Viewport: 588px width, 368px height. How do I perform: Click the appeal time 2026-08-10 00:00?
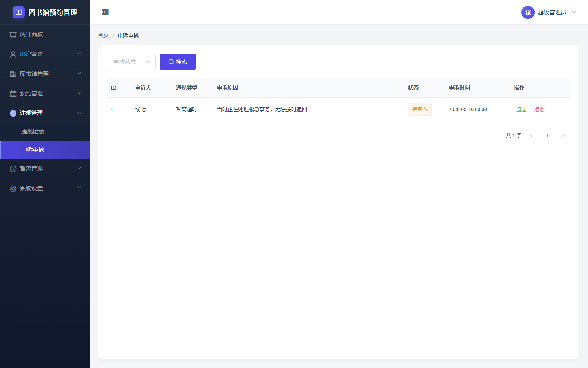coord(468,110)
